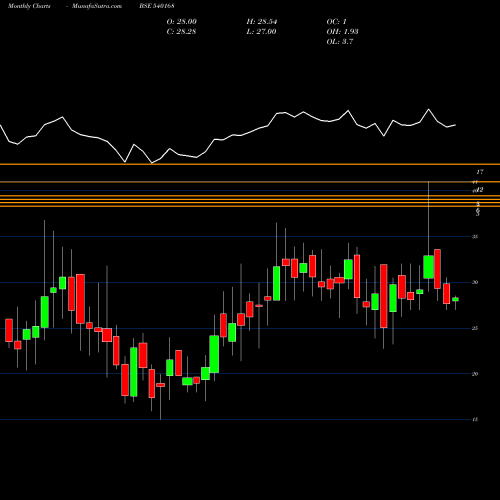Click the close price 'C: 28.28'
The image size is (500, 500).
181,32
